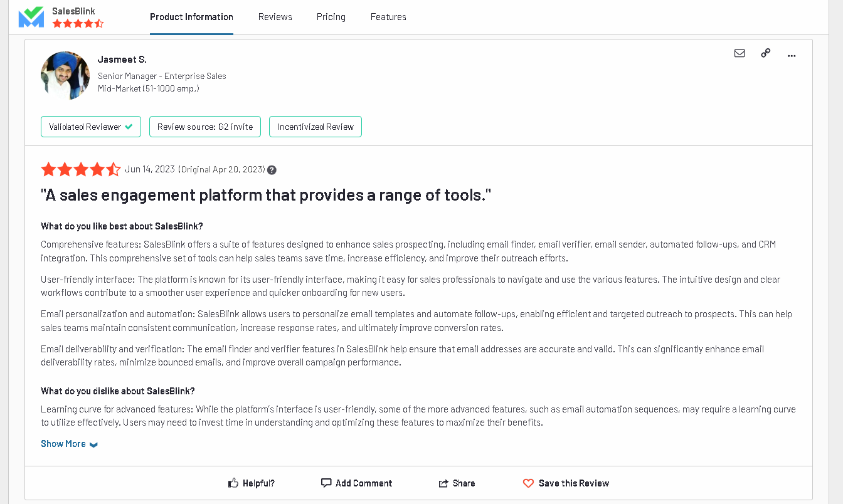Image resolution: width=843 pixels, height=504 pixels.
Task: Click the SalesBlink header star rating
Action: [78, 23]
